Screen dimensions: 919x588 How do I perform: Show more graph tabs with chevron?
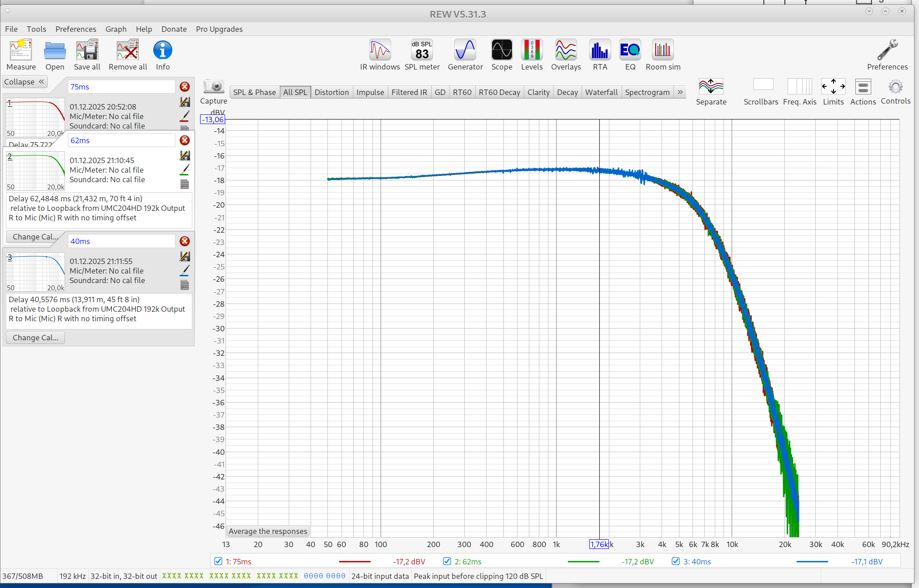(x=680, y=92)
